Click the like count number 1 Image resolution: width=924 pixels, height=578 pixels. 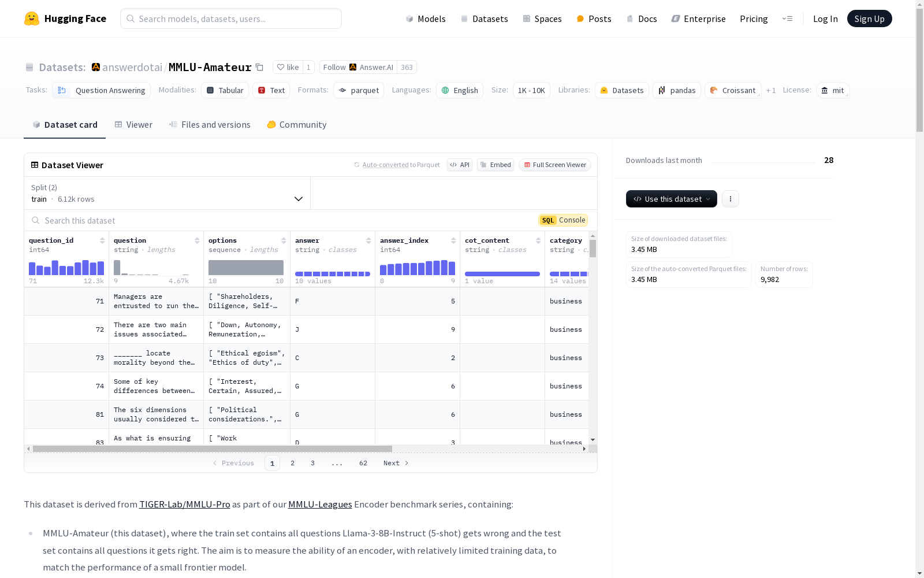pos(308,67)
